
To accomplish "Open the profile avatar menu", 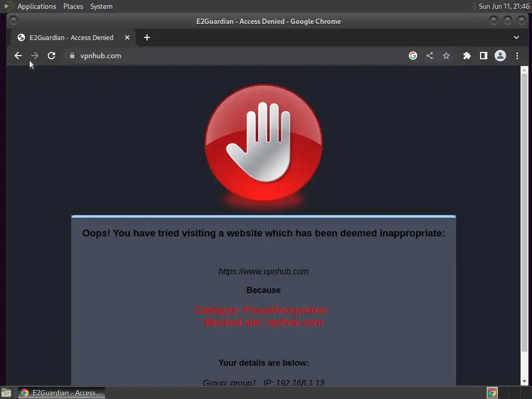I will [x=500, y=56].
